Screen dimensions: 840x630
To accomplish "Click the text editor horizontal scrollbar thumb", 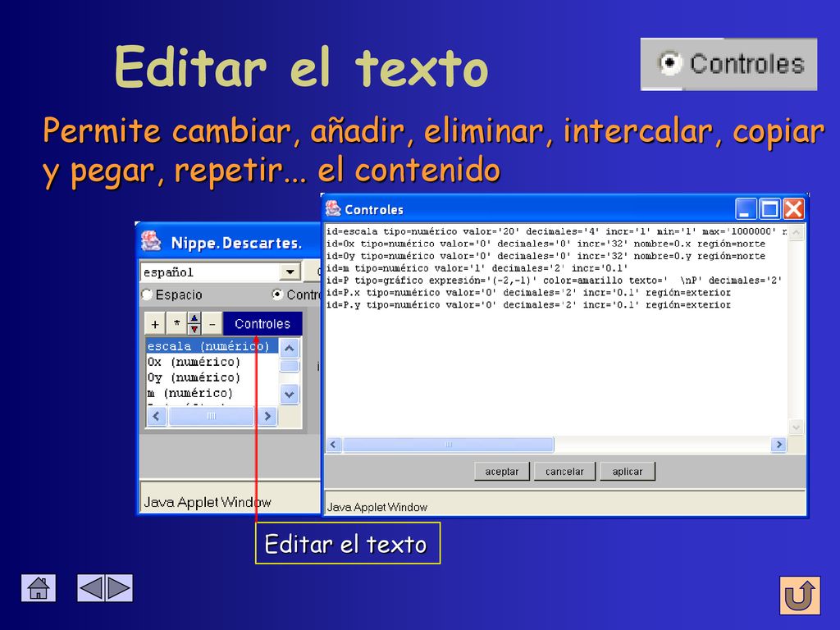I will pos(449,445).
